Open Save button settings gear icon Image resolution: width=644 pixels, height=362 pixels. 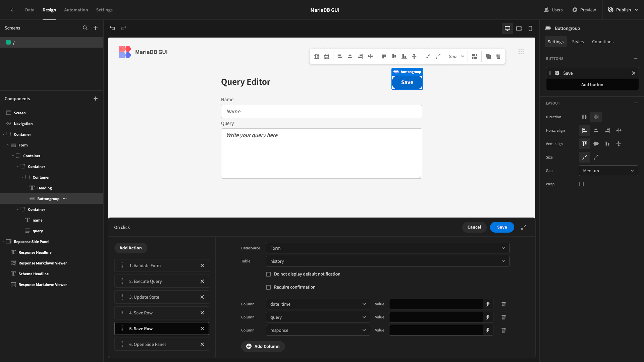tap(557, 73)
